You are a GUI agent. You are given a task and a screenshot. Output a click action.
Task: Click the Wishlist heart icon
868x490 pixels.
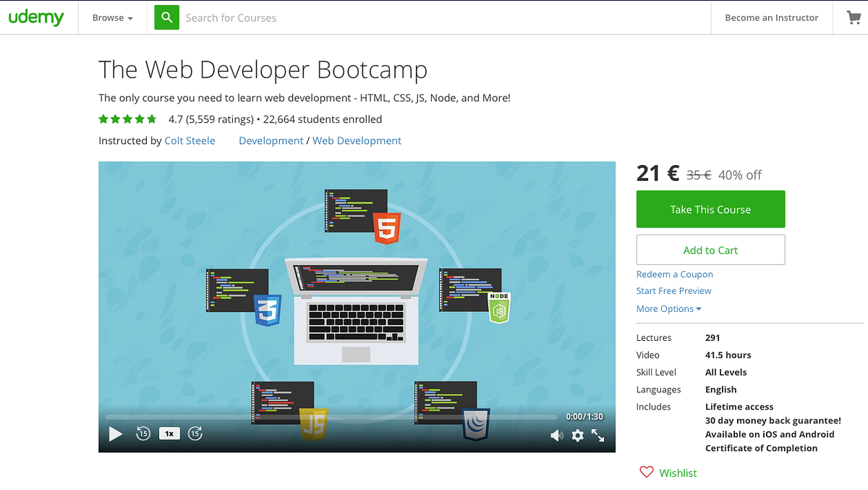click(647, 472)
